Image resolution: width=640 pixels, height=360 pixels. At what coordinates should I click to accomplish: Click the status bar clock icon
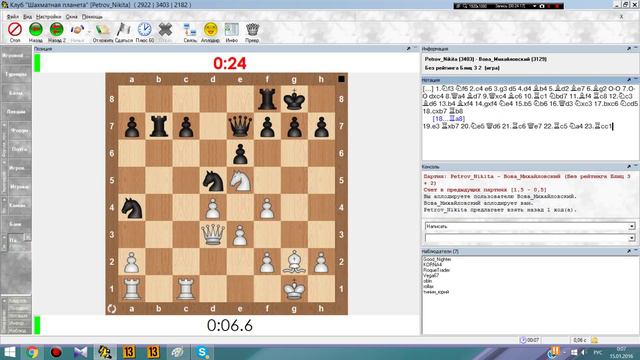pyautogui.click(x=523, y=340)
